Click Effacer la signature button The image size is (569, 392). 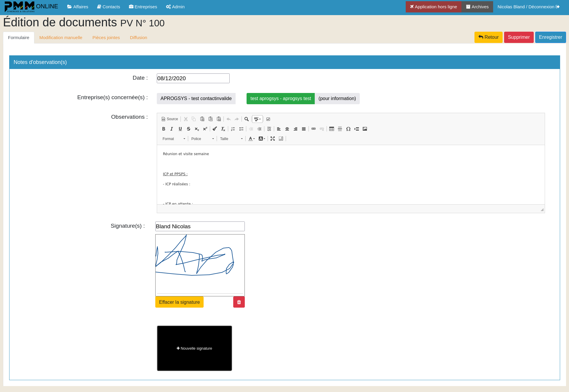point(179,302)
